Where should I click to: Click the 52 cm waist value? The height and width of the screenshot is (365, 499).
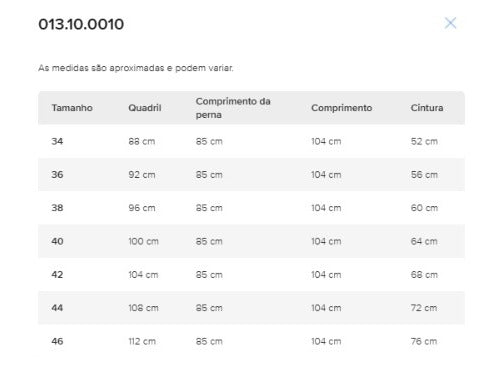coord(424,141)
